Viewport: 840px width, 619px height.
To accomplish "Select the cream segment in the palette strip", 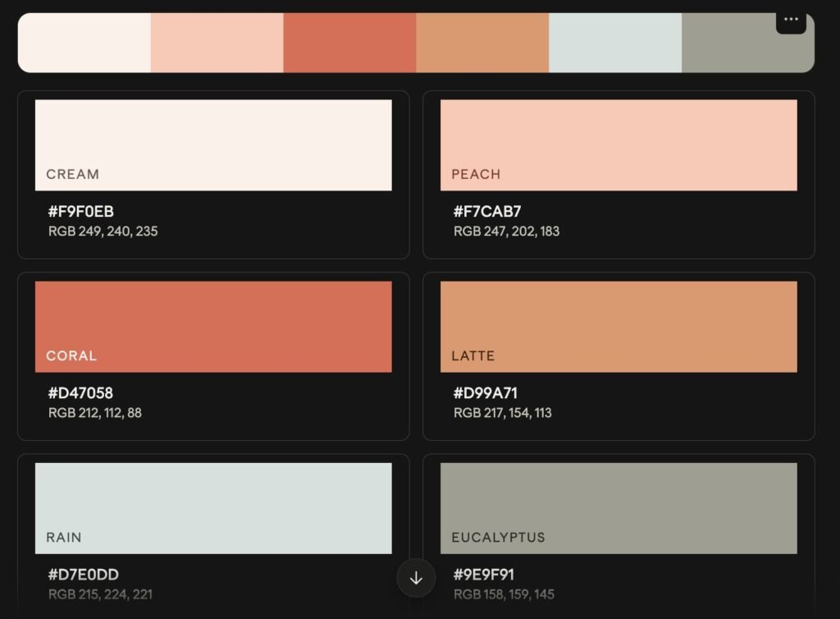I will [x=84, y=43].
